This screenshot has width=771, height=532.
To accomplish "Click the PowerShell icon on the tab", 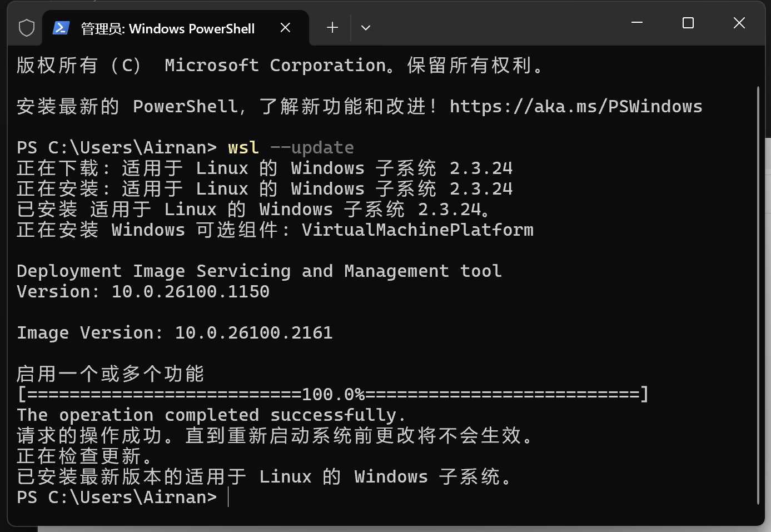I will coord(61,28).
